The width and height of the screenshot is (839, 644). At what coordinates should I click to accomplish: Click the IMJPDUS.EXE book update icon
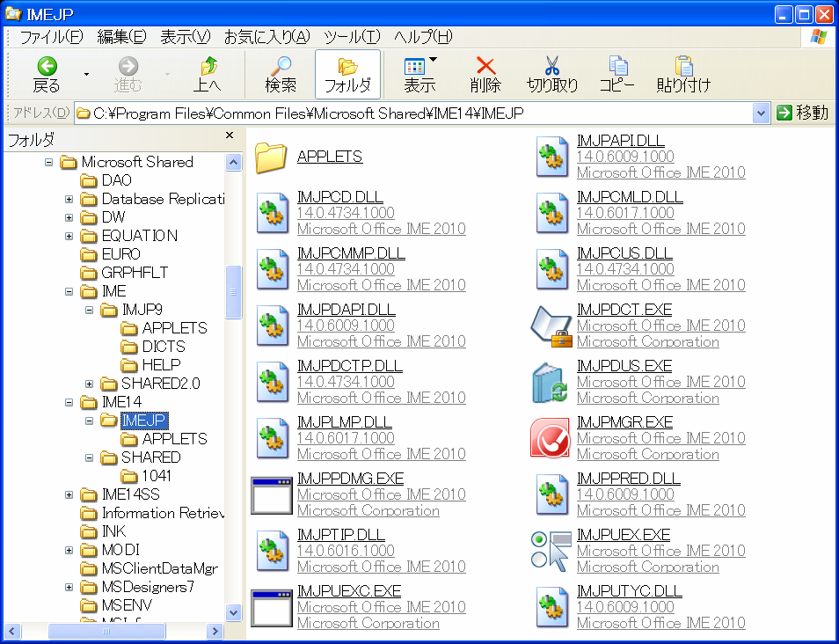551,383
